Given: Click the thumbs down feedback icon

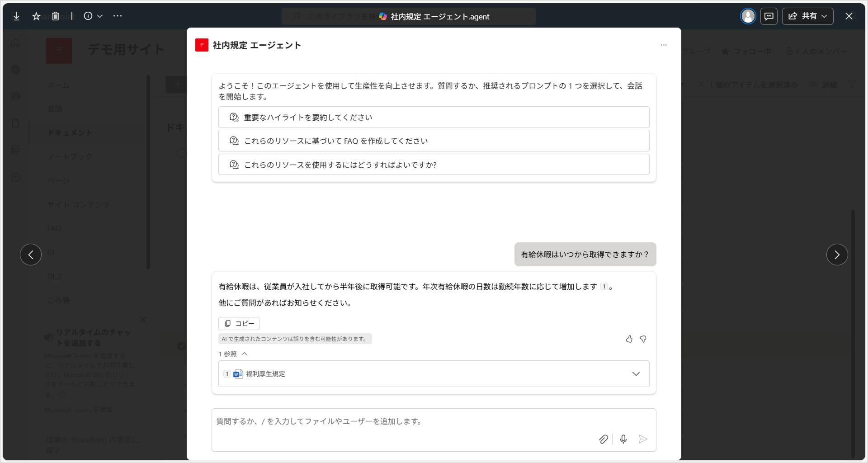Looking at the screenshot, I should [643, 339].
